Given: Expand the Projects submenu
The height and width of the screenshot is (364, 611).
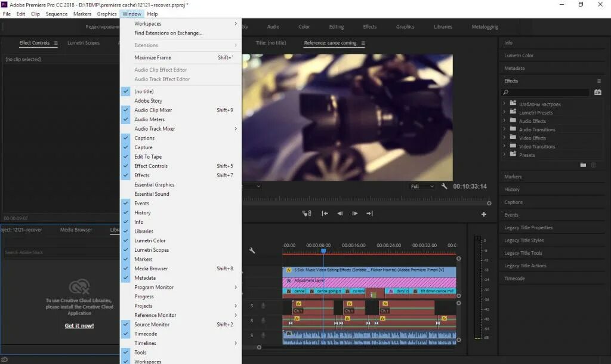Looking at the screenshot, I should 181,306.
